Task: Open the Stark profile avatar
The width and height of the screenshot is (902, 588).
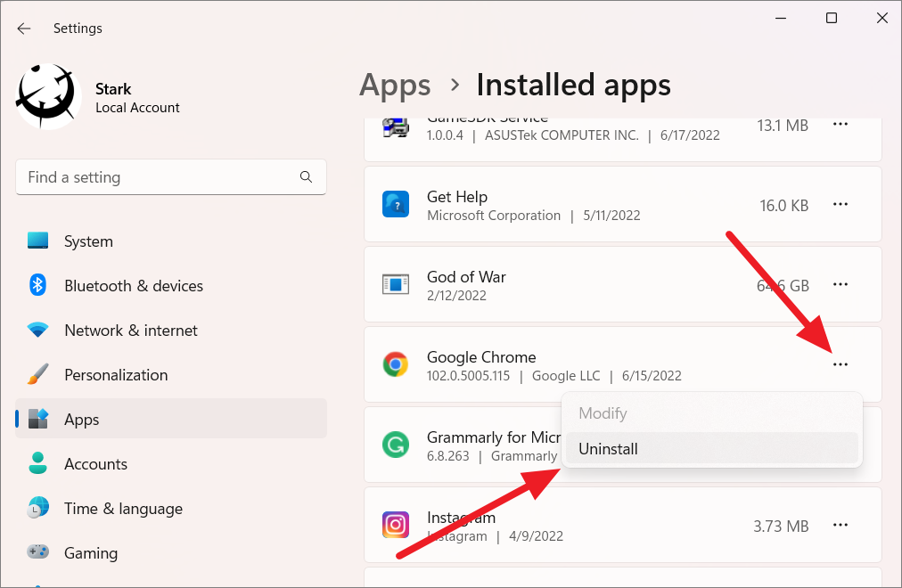Action: point(48,96)
